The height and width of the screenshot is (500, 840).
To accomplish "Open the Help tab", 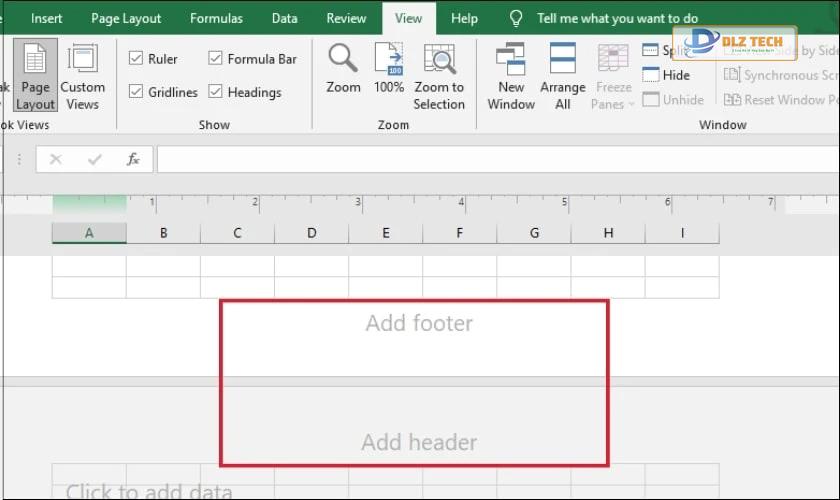I will tap(464, 18).
